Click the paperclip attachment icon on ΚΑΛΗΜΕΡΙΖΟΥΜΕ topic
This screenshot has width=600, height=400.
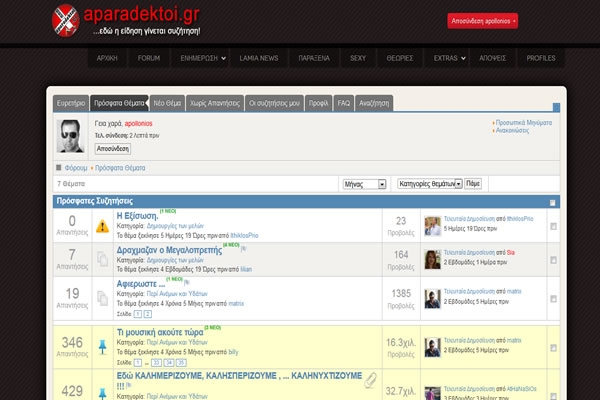coord(370,380)
